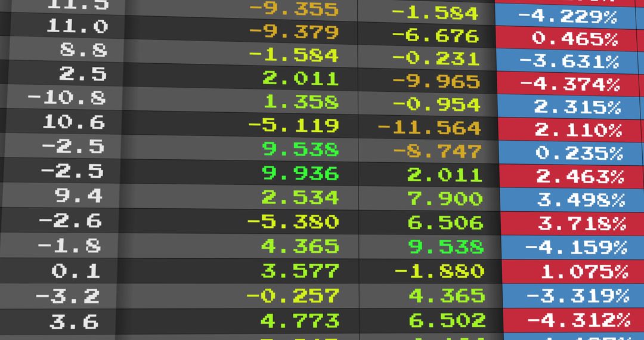Select the -2.6 cell

click(70, 221)
